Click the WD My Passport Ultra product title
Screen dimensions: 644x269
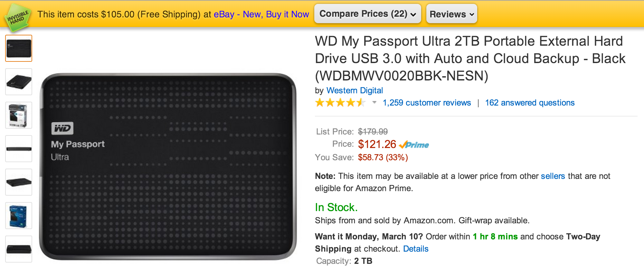coord(469,59)
